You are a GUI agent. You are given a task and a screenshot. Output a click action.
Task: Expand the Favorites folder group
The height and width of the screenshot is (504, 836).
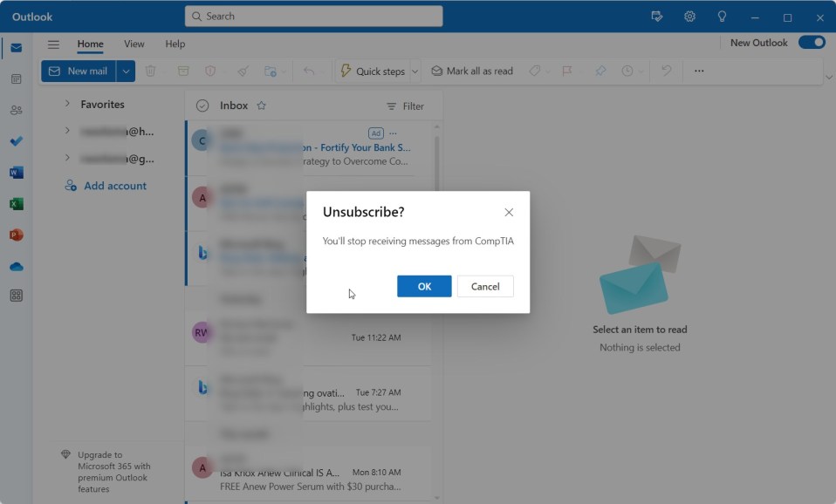(x=67, y=104)
